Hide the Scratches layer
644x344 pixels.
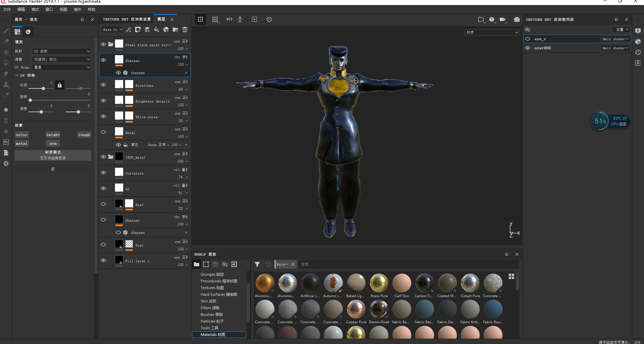(103, 85)
